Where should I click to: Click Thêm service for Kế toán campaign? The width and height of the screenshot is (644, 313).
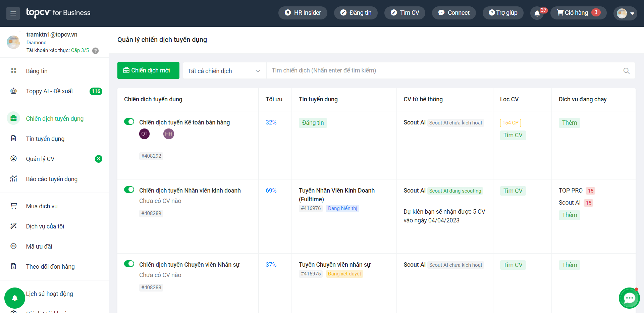tap(570, 123)
